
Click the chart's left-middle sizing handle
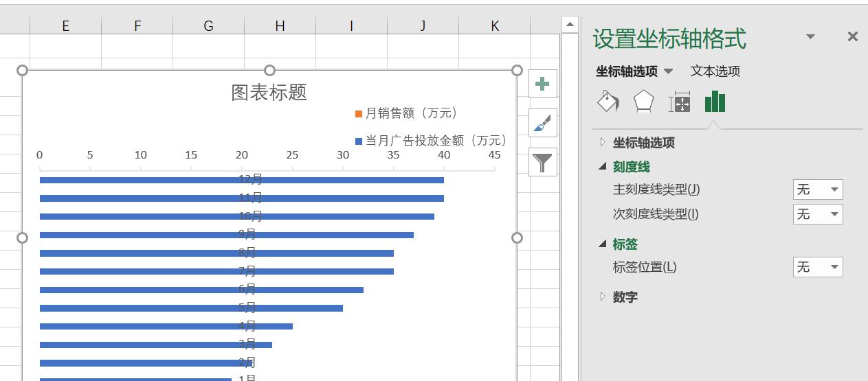point(22,238)
